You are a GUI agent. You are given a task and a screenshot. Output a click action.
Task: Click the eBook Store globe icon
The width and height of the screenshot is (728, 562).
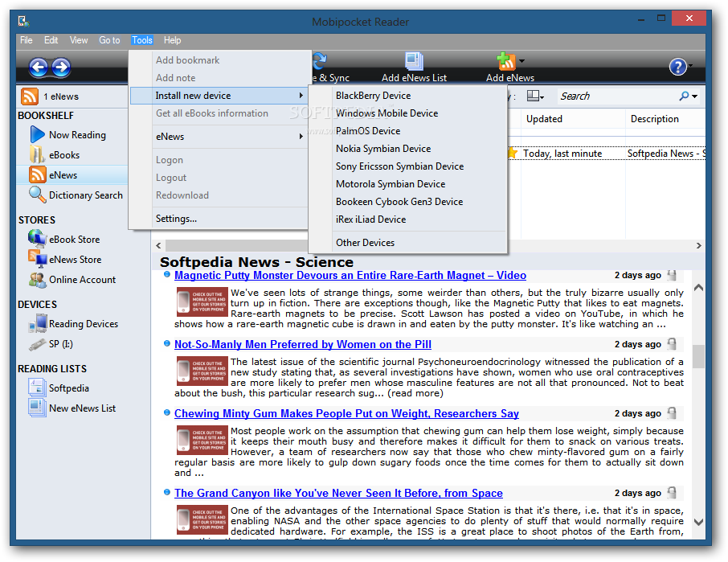37,239
